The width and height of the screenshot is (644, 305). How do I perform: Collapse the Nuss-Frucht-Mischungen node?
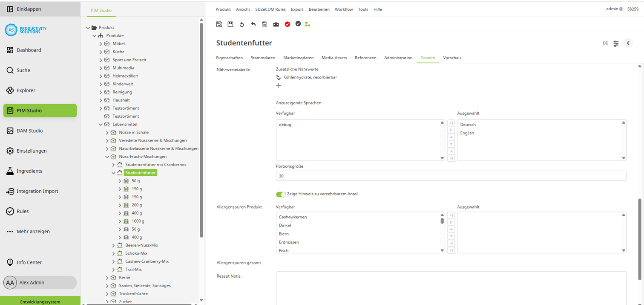(x=107, y=156)
